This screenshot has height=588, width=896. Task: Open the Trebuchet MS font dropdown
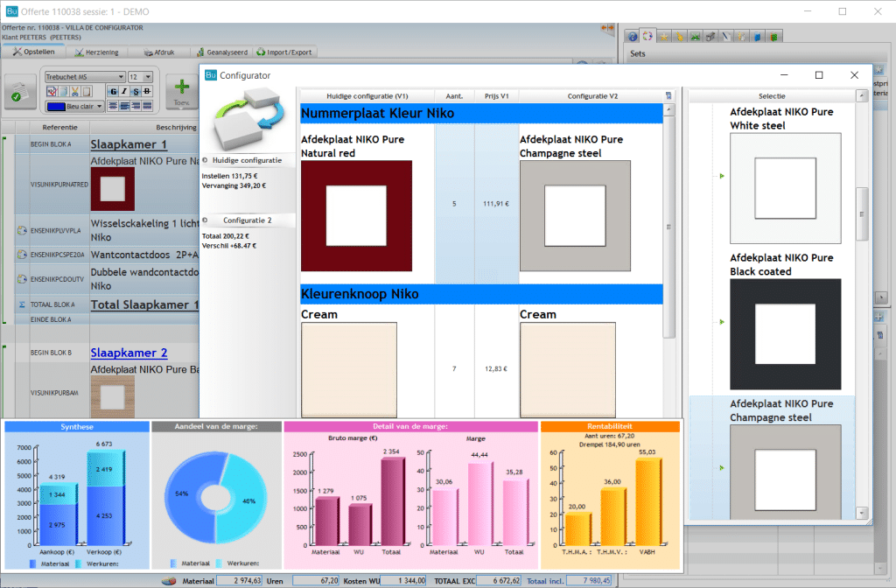pos(84,77)
